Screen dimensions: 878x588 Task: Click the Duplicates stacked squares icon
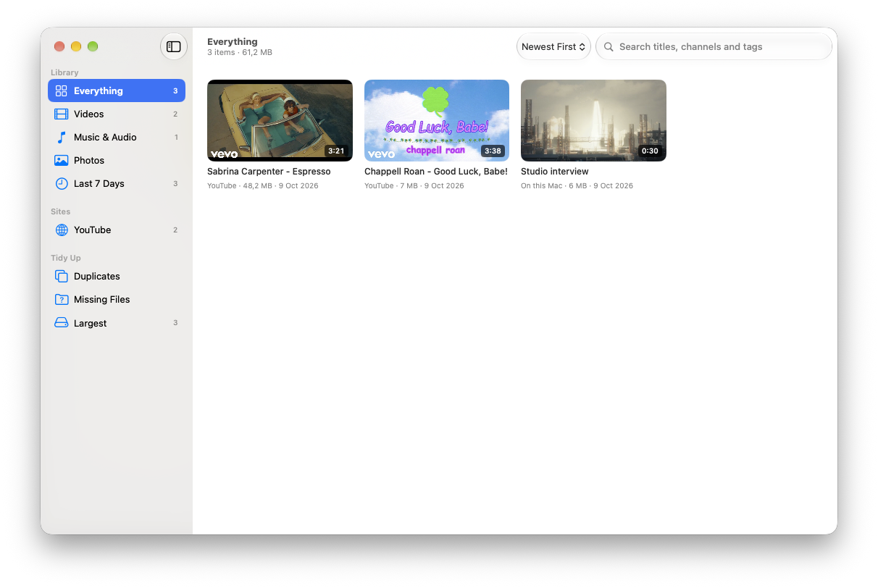click(62, 276)
